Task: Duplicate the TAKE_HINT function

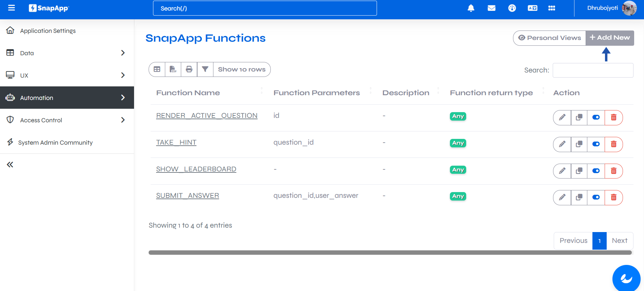Action: tap(579, 144)
